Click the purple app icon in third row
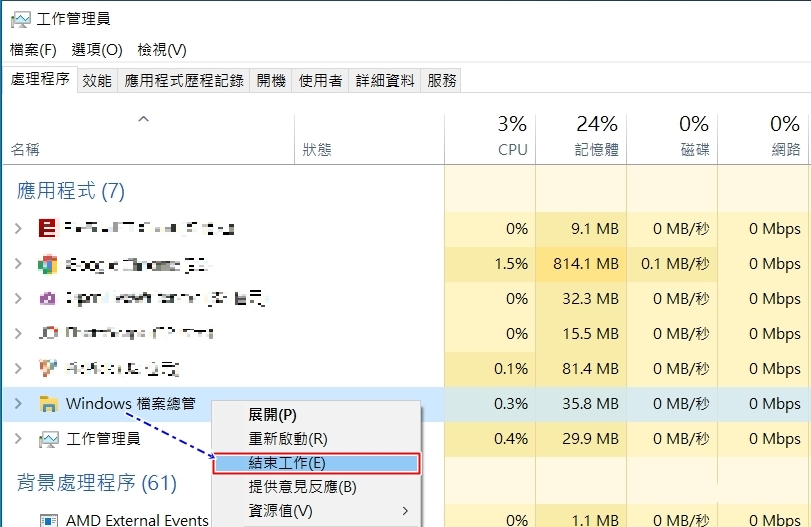This screenshot has height=527, width=811. [x=47, y=299]
